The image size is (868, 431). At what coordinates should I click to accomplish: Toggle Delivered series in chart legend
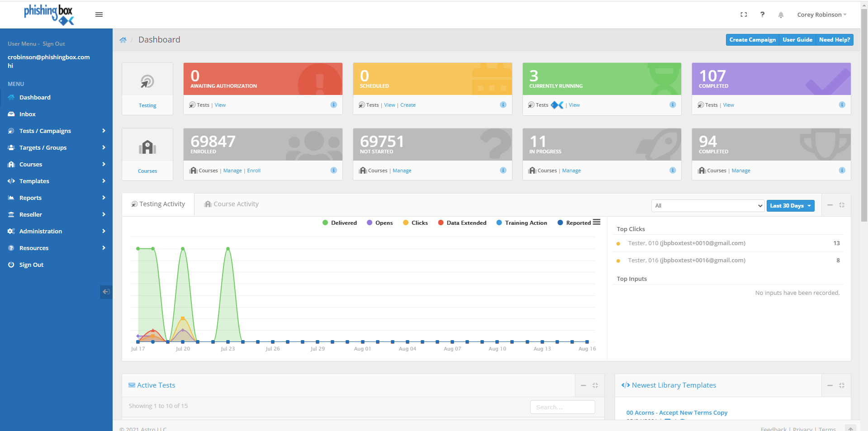click(x=340, y=223)
